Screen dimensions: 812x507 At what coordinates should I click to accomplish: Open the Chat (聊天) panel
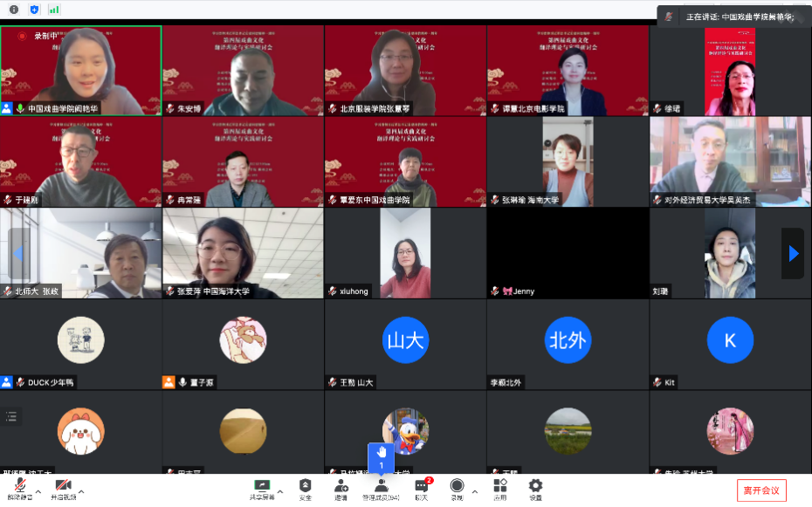(421, 488)
